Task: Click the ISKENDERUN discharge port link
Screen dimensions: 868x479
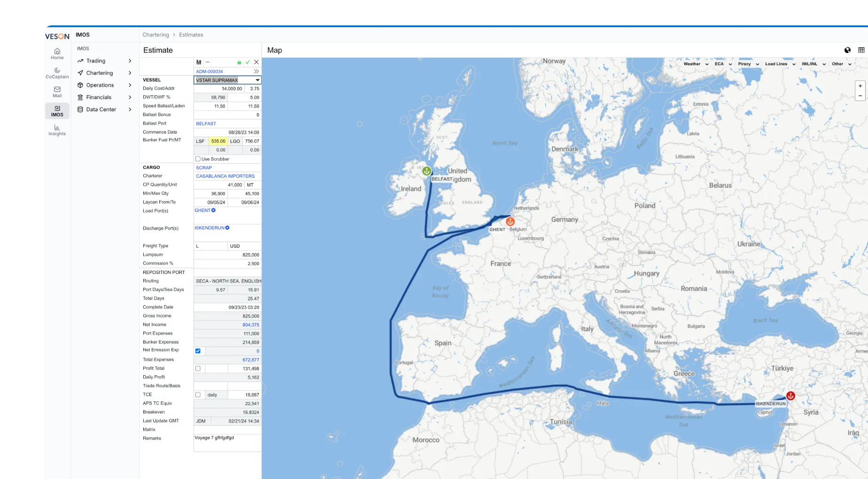Action: coord(209,228)
